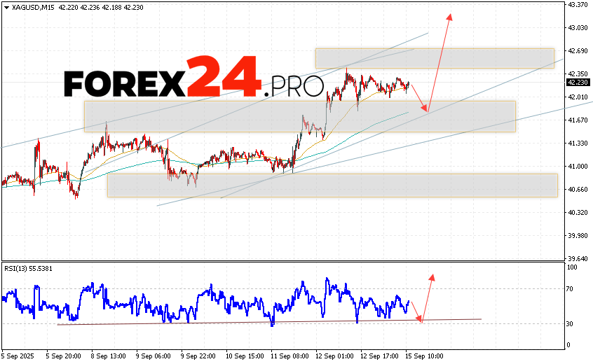Click the 39.640 price axis label
593x364 pixels.
click(x=579, y=258)
